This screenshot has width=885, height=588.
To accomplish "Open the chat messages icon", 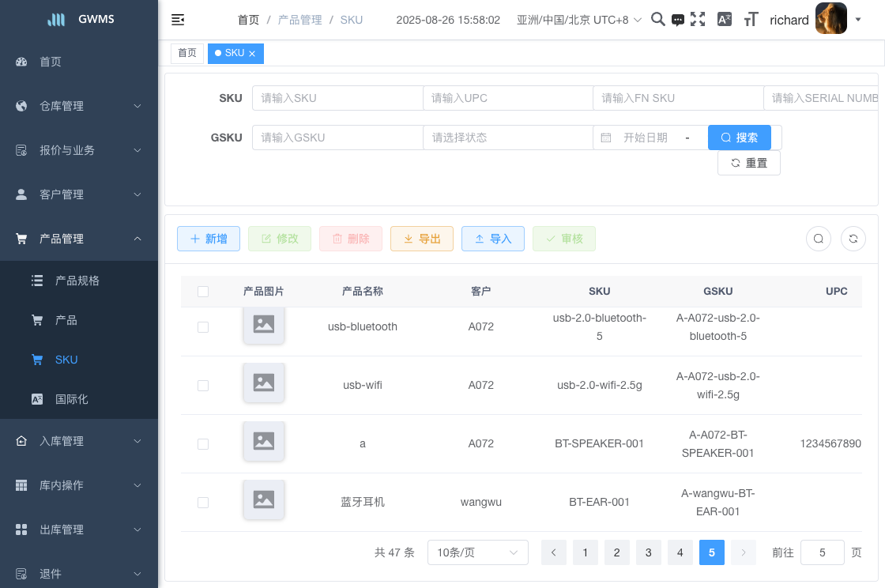I will pos(678,21).
